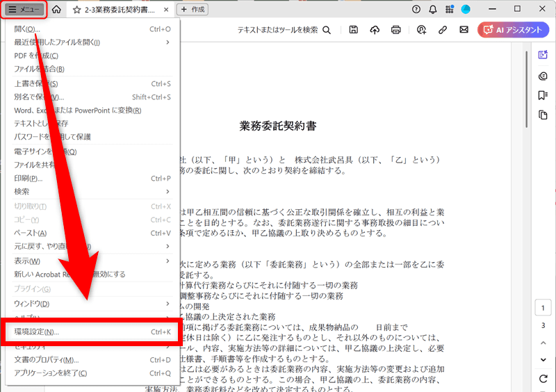Open the notifications bell icon
556x392 pixels.
(x=432, y=9)
